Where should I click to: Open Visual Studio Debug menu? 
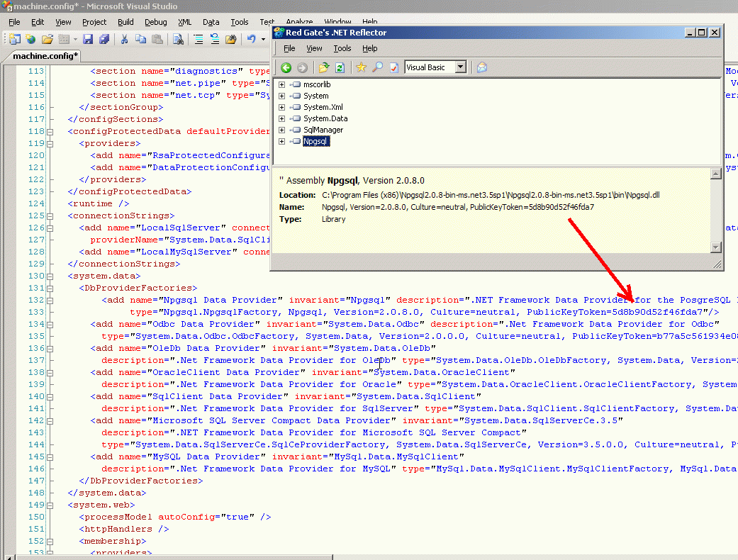(x=156, y=22)
